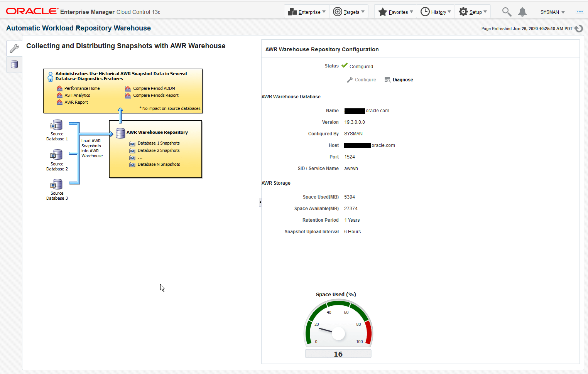Click the Diagnose link

point(403,79)
